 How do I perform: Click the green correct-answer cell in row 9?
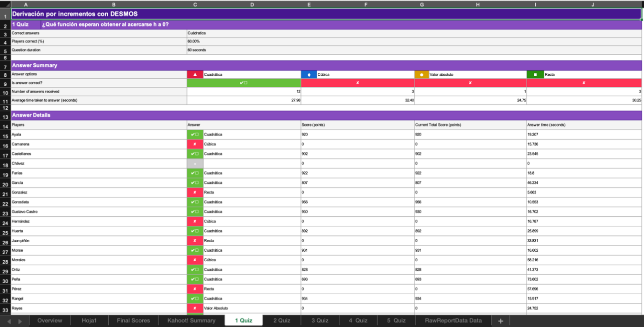point(243,83)
